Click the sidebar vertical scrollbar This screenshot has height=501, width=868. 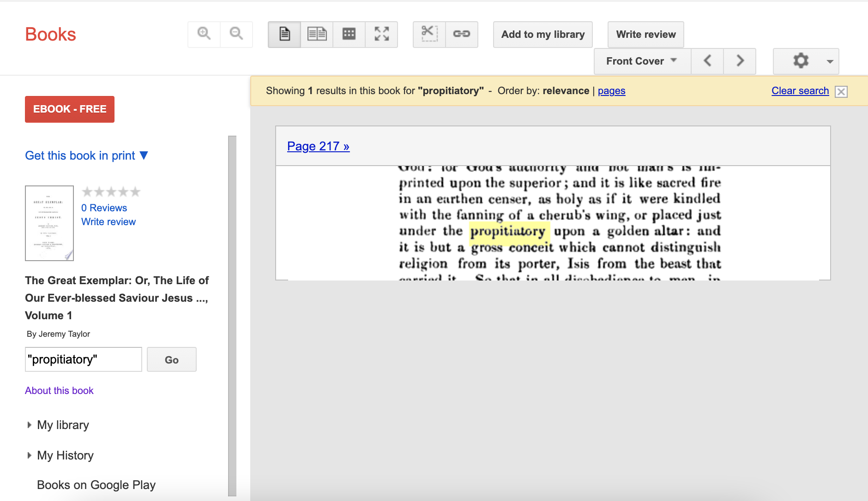(232, 316)
